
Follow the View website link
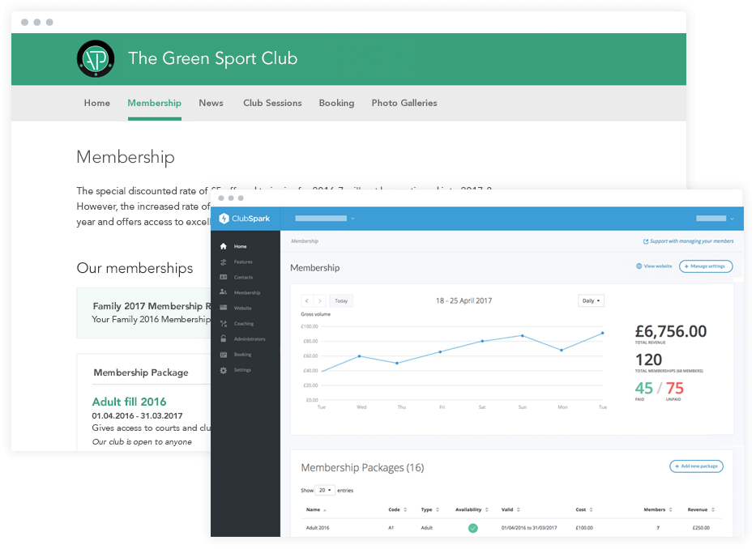coord(654,266)
